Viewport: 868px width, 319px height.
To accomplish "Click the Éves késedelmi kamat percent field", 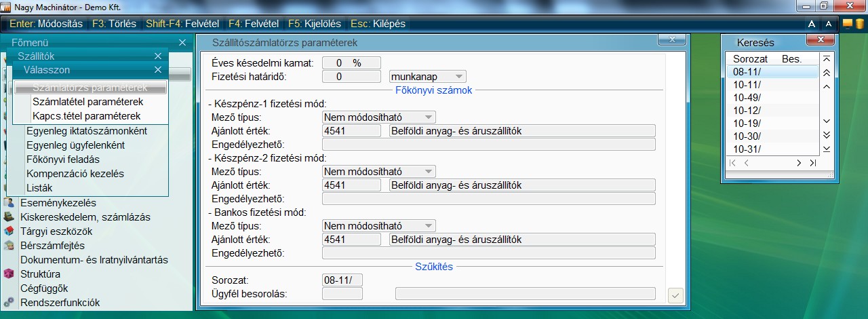I will tap(351, 63).
